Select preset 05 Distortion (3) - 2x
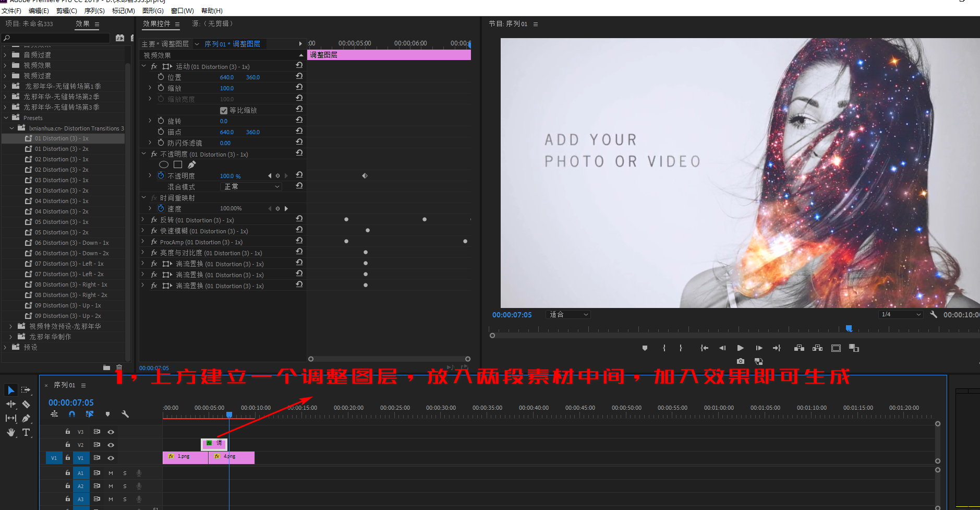Screen dimensions: 980x510 pyautogui.click(x=62, y=232)
